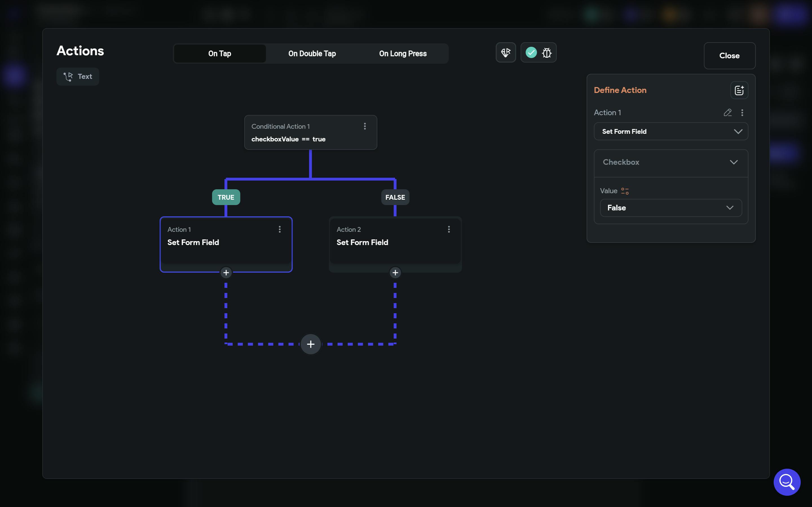This screenshot has height=507, width=812.
Task: Switch to the On Long Press tab
Action: pos(403,54)
